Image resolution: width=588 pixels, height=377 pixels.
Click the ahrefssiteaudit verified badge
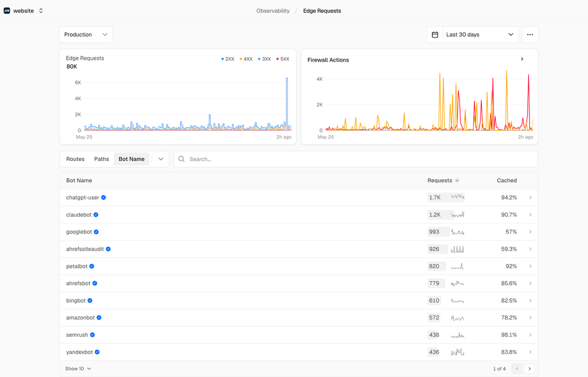109,249
